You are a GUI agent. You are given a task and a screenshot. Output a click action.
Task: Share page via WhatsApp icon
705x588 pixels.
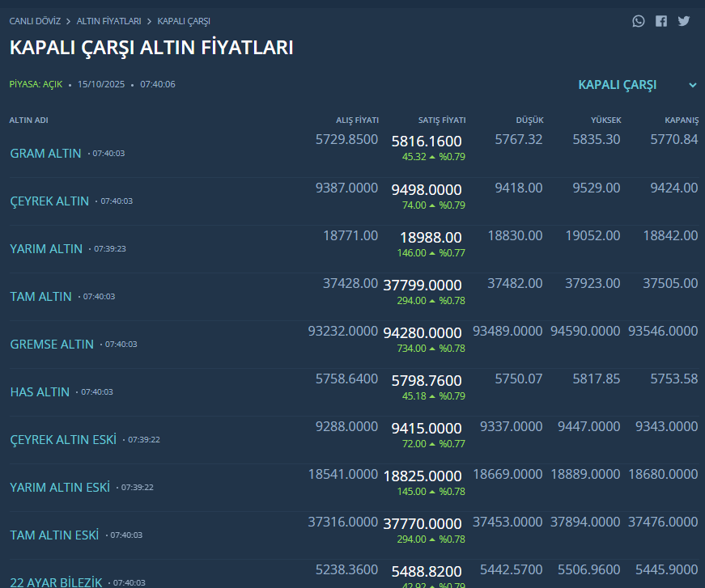[x=639, y=21]
